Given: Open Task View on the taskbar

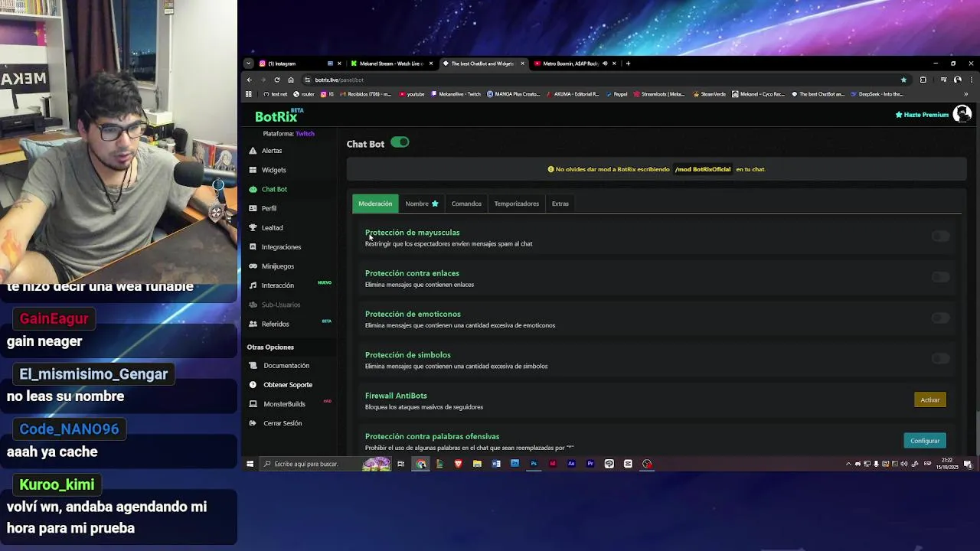Looking at the screenshot, I should [400, 464].
